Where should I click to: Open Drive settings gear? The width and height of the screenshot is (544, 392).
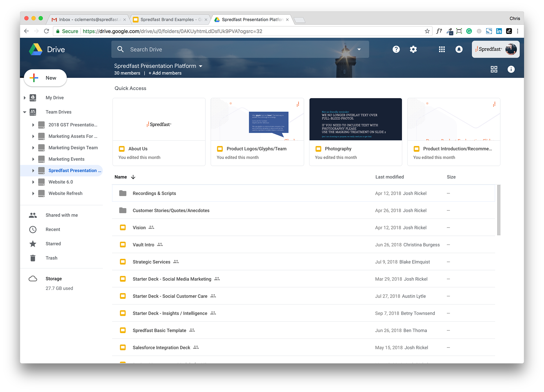tap(413, 49)
